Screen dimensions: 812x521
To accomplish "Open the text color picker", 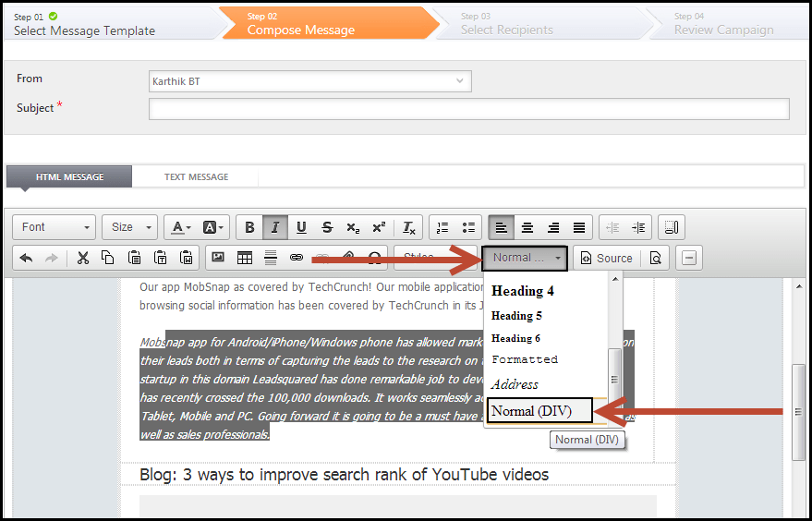I will 181,227.
